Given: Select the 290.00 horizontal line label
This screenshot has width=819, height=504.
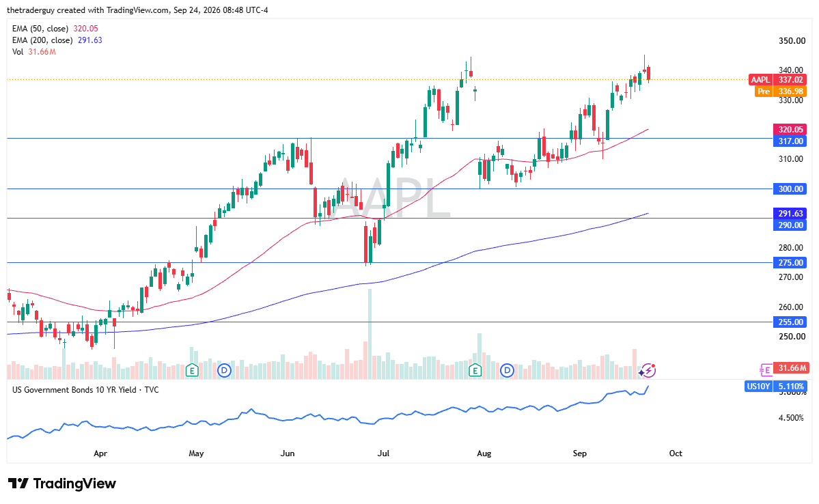Looking at the screenshot, I should coord(790,225).
